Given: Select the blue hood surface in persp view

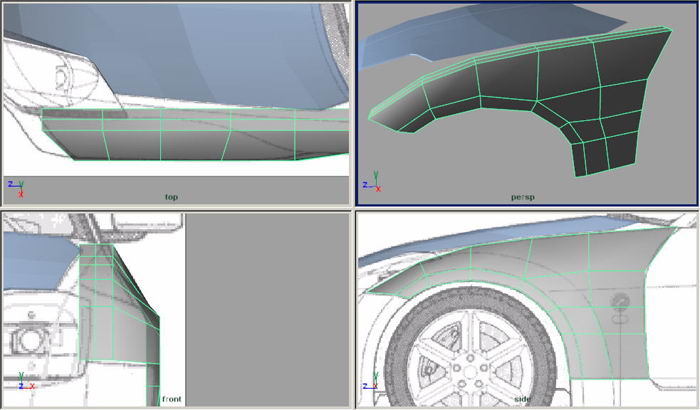Looking at the screenshot, I should pos(420,42).
